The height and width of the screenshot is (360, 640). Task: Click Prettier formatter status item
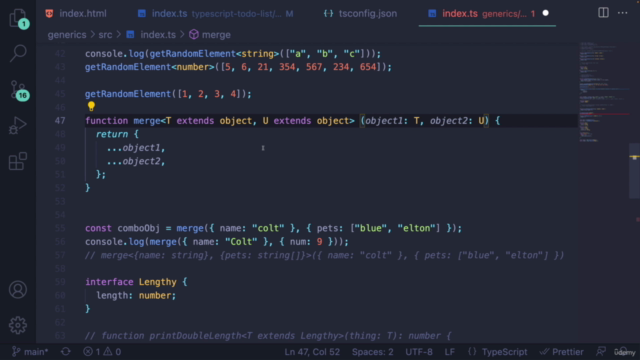coord(562,351)
